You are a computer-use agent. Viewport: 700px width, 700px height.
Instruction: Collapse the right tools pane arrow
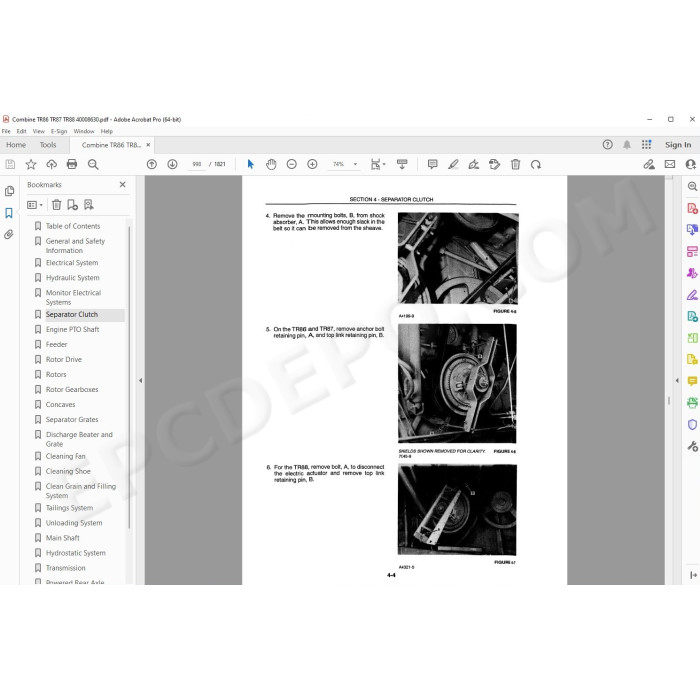coord(677,380)
